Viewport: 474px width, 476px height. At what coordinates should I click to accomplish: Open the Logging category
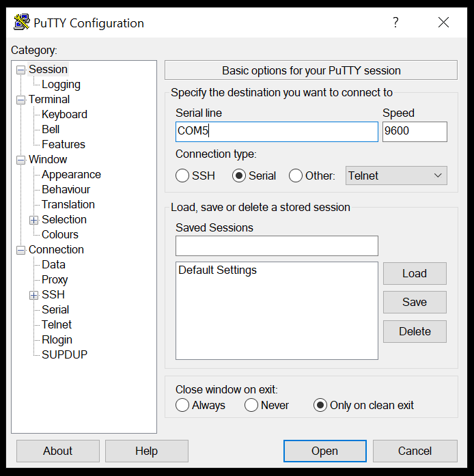pos(61,85)
